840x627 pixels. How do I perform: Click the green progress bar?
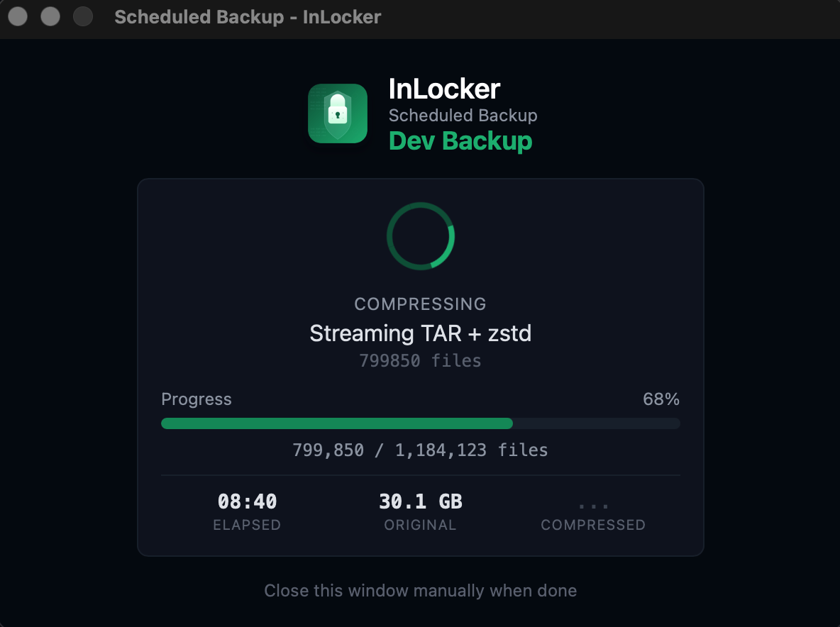[x=333, y=423]
